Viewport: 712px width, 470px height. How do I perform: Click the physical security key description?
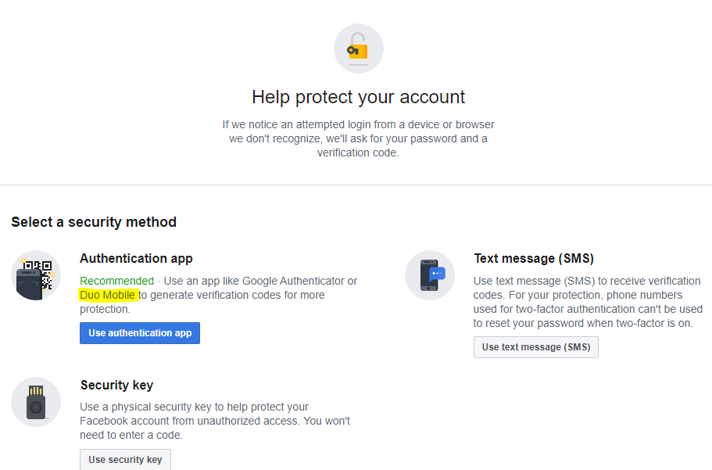(x=215, y=421)
